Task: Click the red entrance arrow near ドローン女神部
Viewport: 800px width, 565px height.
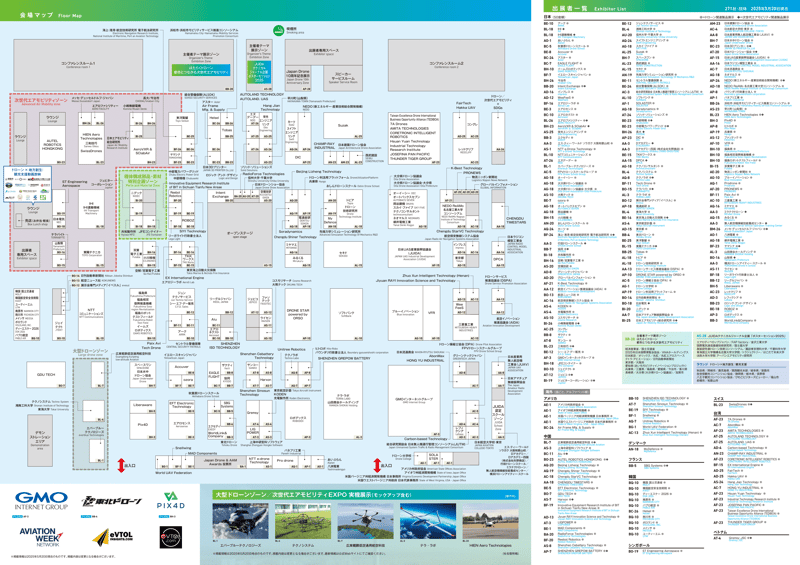Action: point(377,465)
